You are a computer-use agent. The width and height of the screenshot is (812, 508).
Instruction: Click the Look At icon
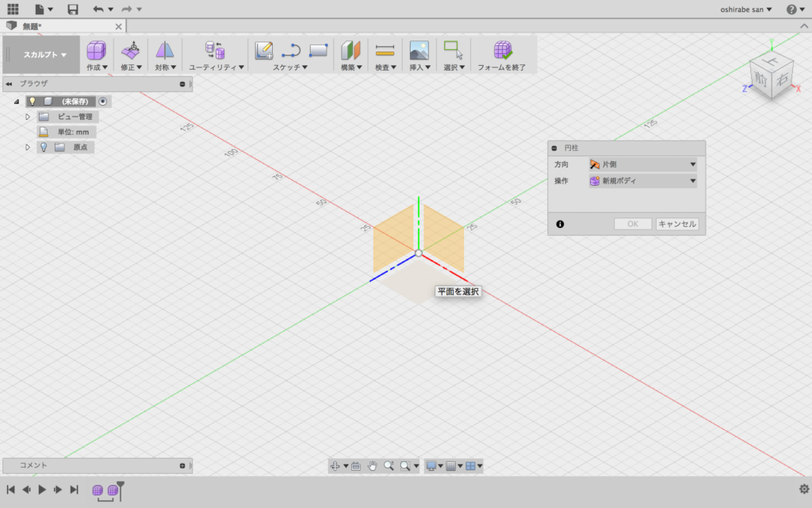pos(356,466)
